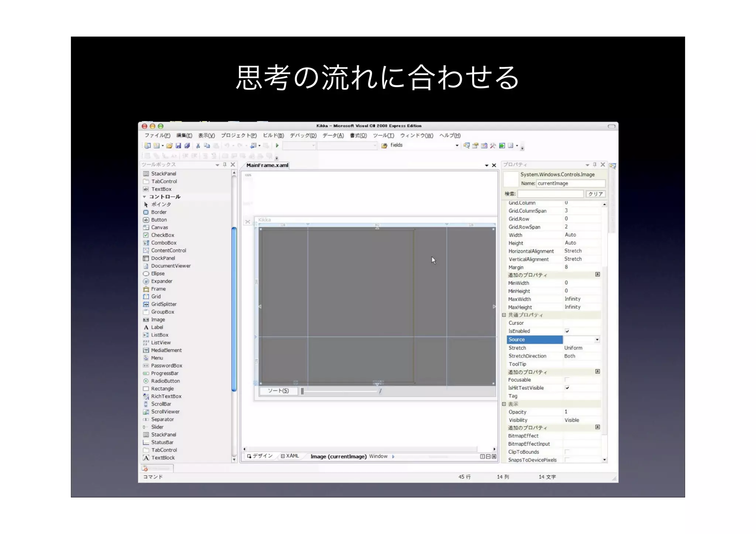Select TextBlock control in toolbox
This screenshot has height=534, width=756.
159,458
